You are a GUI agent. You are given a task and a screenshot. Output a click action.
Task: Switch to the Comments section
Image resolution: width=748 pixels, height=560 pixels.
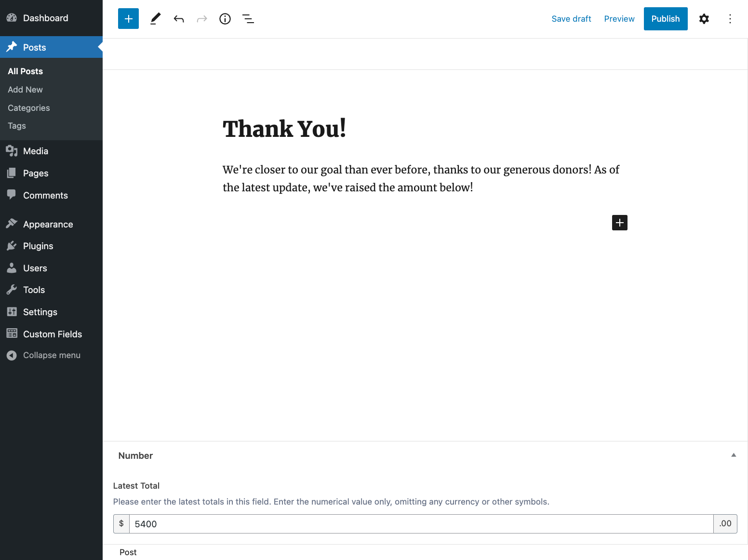tap(45, 195)
